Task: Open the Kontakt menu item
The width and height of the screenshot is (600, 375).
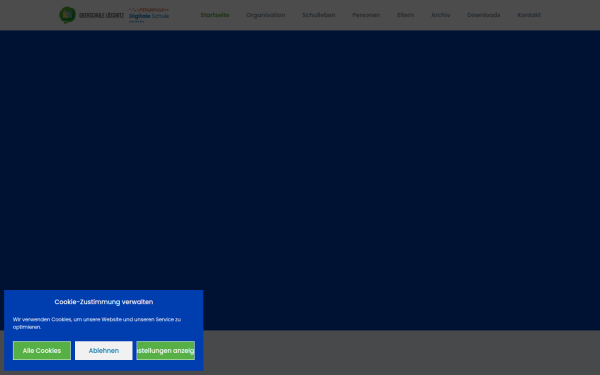Action: [529, 15]
